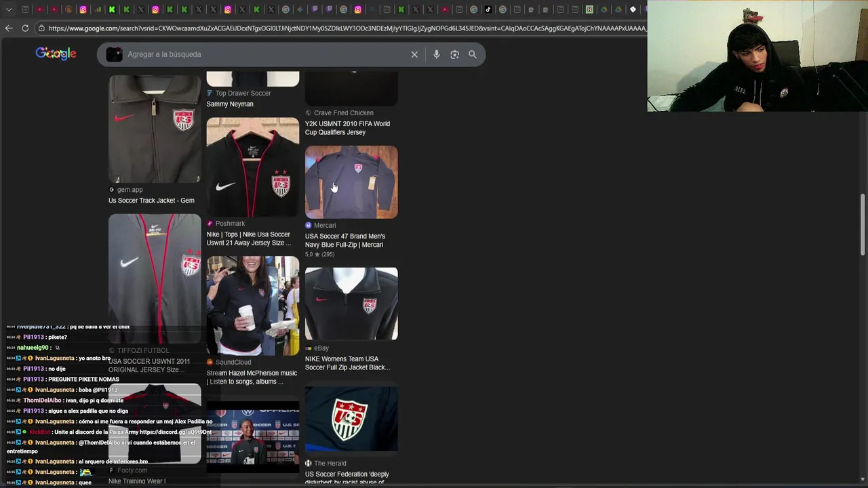This screenshot has width=868, height=488.
Task: Open Google Lens camera search icon
Action: pyautogui.click(x=454, y=54)
